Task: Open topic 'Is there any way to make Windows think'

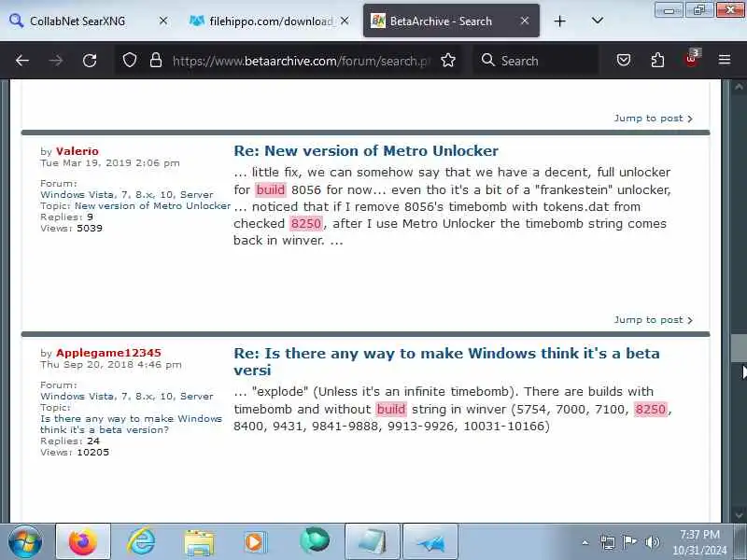Action: tap(131, 424)
